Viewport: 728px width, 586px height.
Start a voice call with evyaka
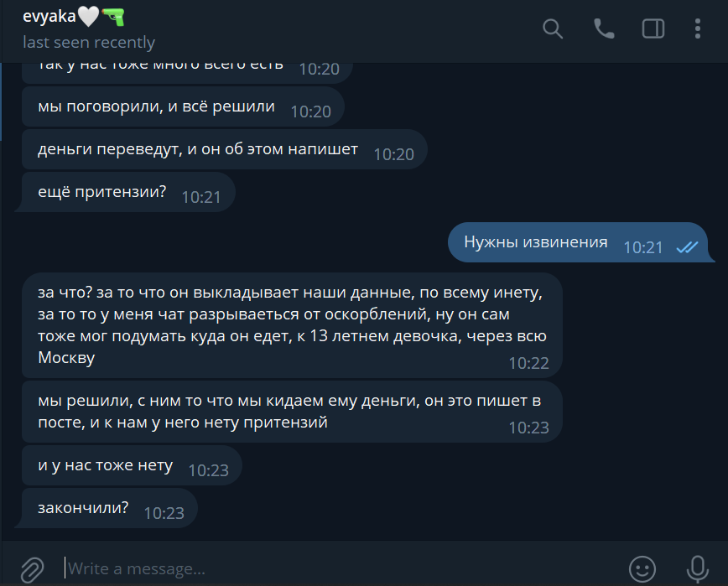tap(604, 29)
